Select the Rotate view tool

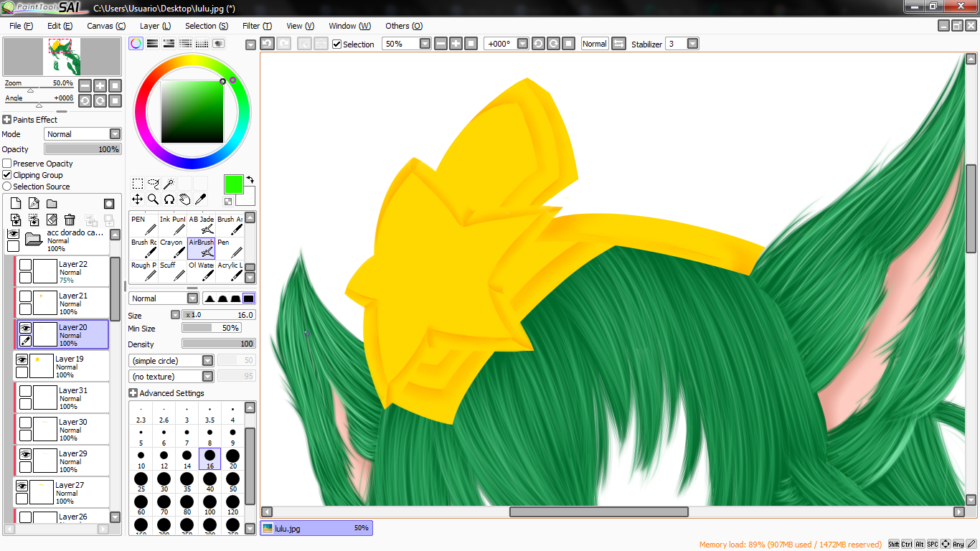169,199
